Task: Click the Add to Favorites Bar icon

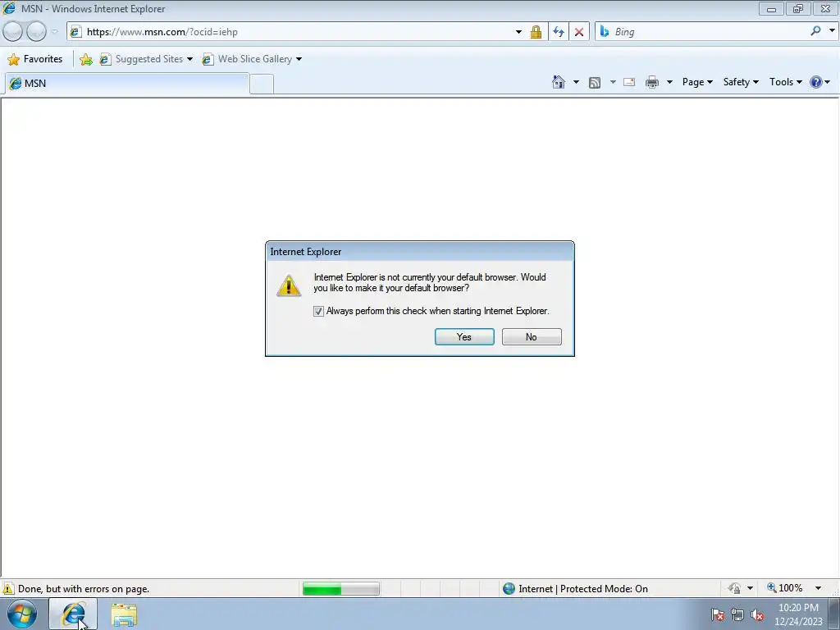Action: [x=85, y=59]
